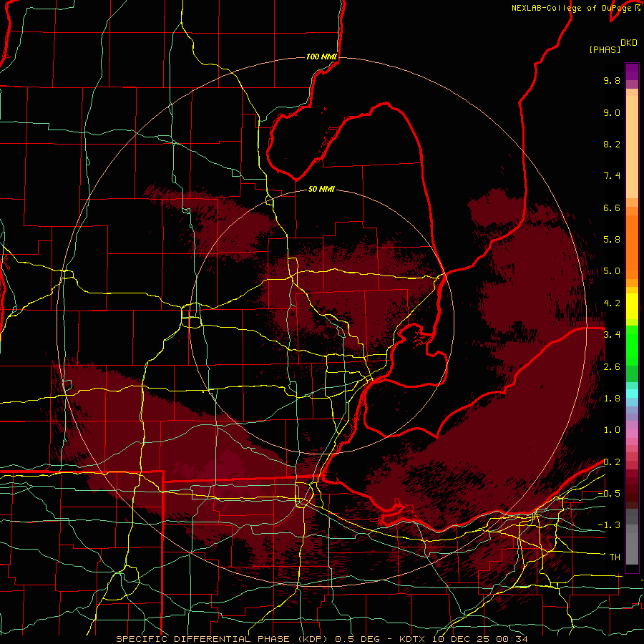Image resolution: width=644 pixels, height=644 pixels.
Task: Click the -1.3 scale value
Action: 609,525
